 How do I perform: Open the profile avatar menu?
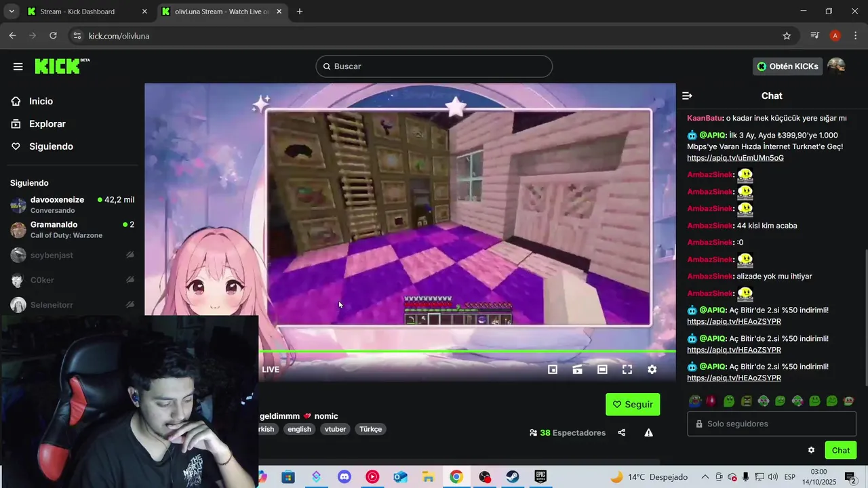pos(836,66)
